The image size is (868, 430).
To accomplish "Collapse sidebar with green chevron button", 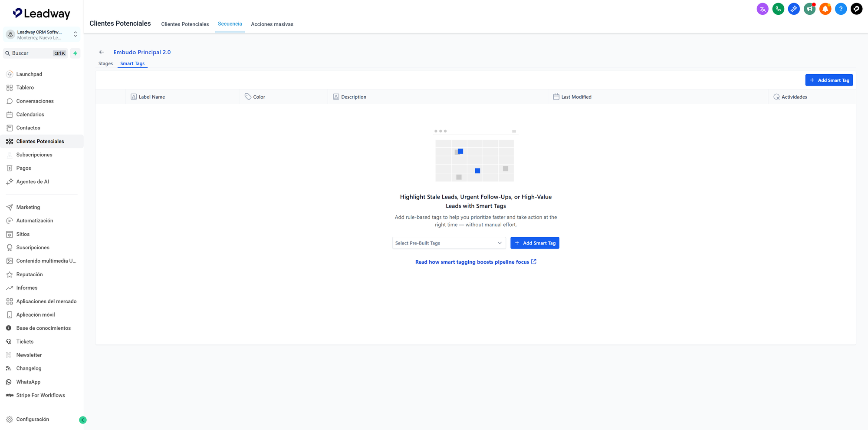I will [83, 420].
